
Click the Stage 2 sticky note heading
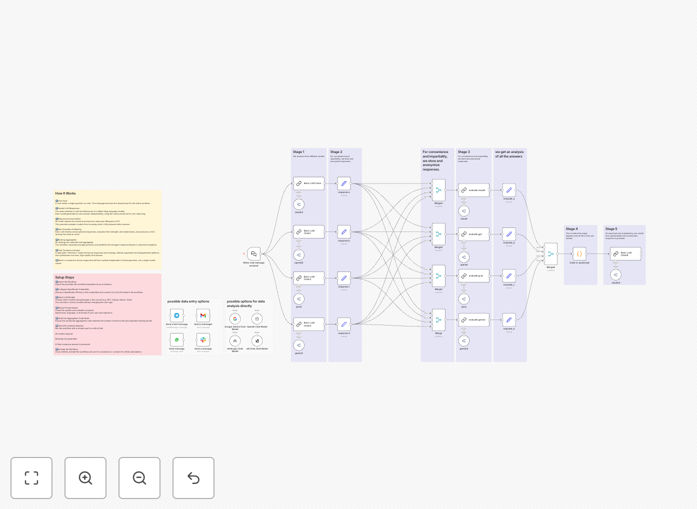click(x=336, y=152)
